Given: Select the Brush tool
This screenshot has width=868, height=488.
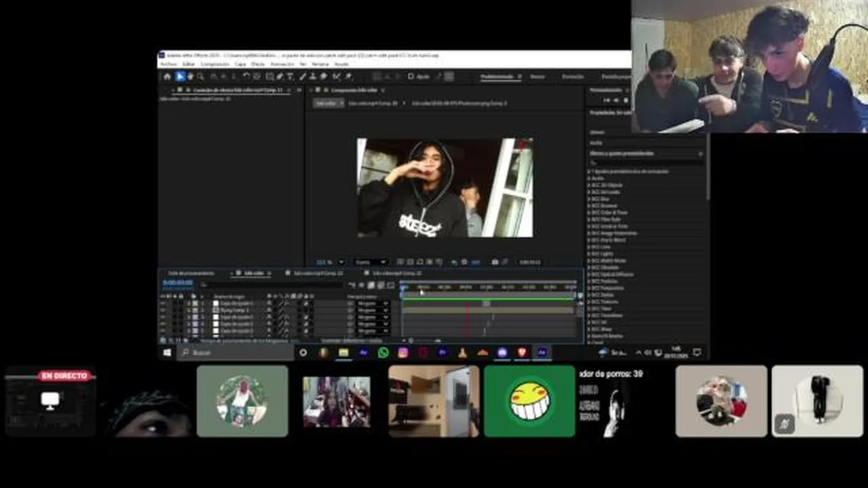Looking at the screenshot, I should pos(302,77).
